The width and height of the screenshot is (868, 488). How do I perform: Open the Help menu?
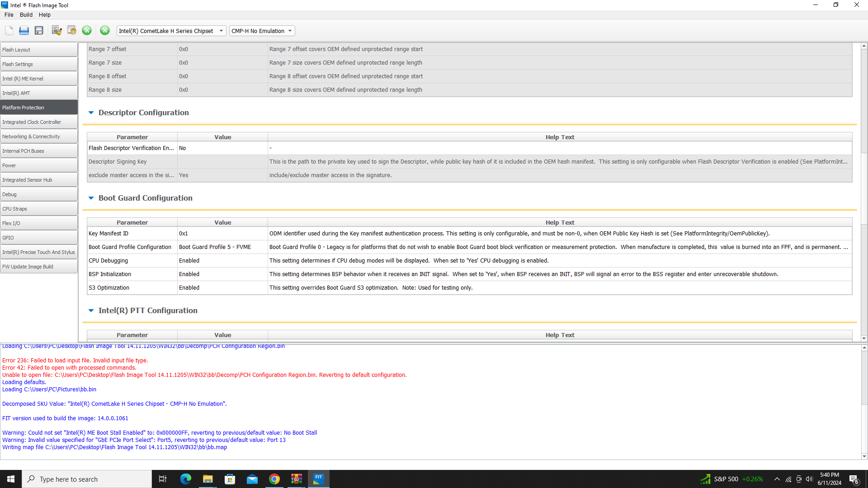click(44, 15)
